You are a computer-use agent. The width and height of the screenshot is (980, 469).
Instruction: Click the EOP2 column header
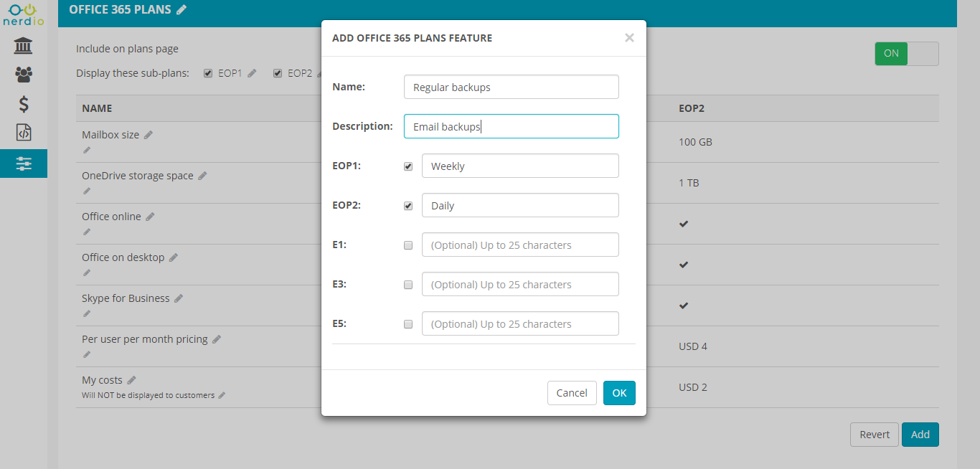pyautogui.click(x=692, y=108)
